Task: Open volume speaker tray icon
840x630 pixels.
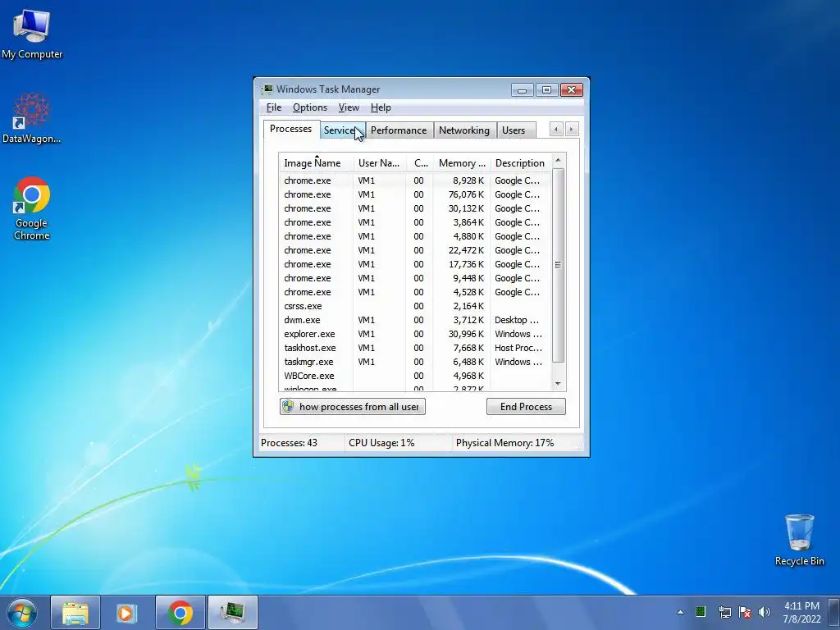Action: click(765, 612)
